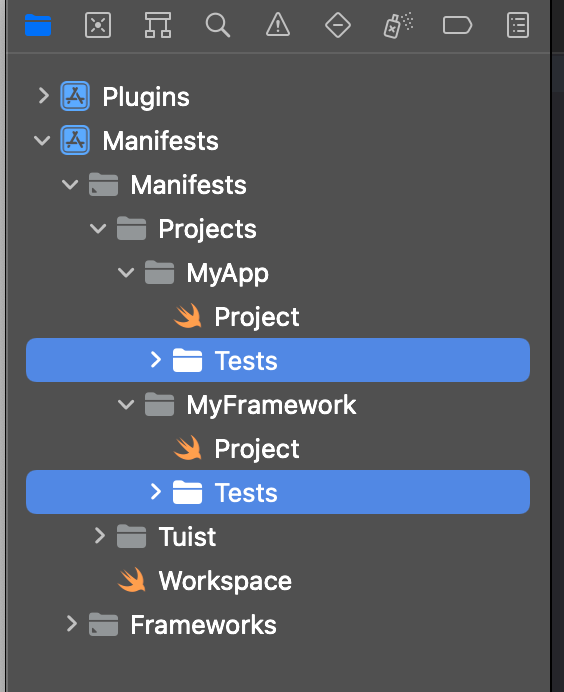Show the Breakpoint navigator icon
The height and width of the screenshot is (692, 564).
pyautogui.click(x=458, y=25)
